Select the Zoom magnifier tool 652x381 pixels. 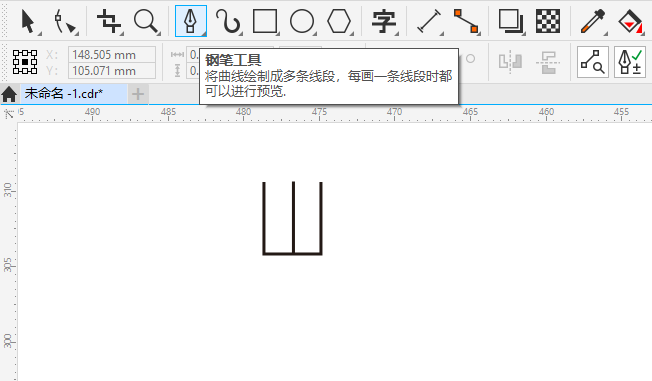click(146, 21)
